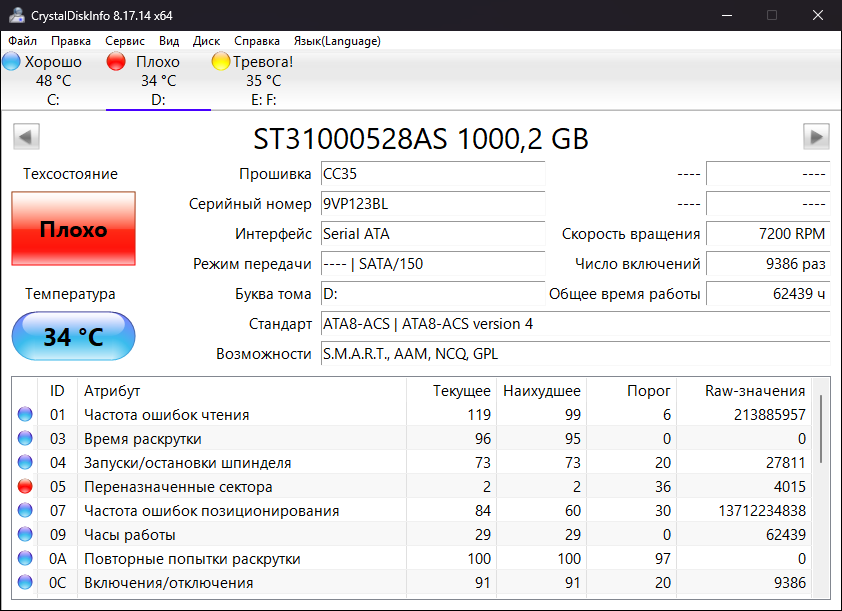Screen dimensions: 842x611
Task: Click the ID column header
Action: [x=57, y=390]
